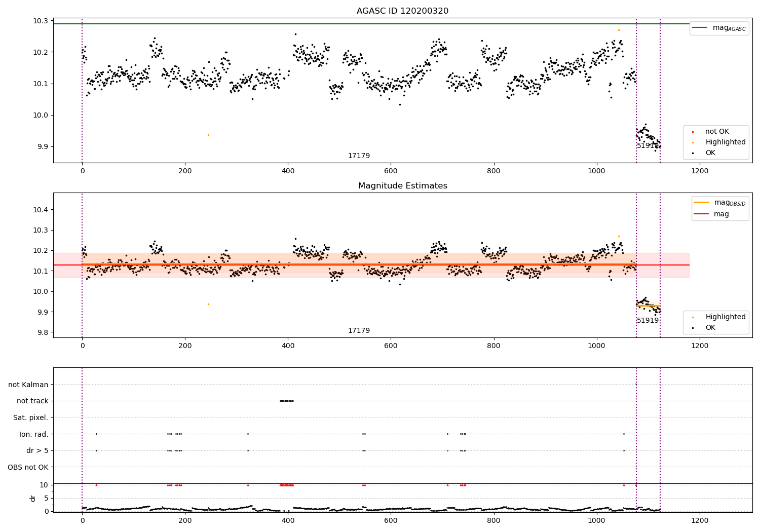Click the 'Ion. rad.' row label

point(34,435)
